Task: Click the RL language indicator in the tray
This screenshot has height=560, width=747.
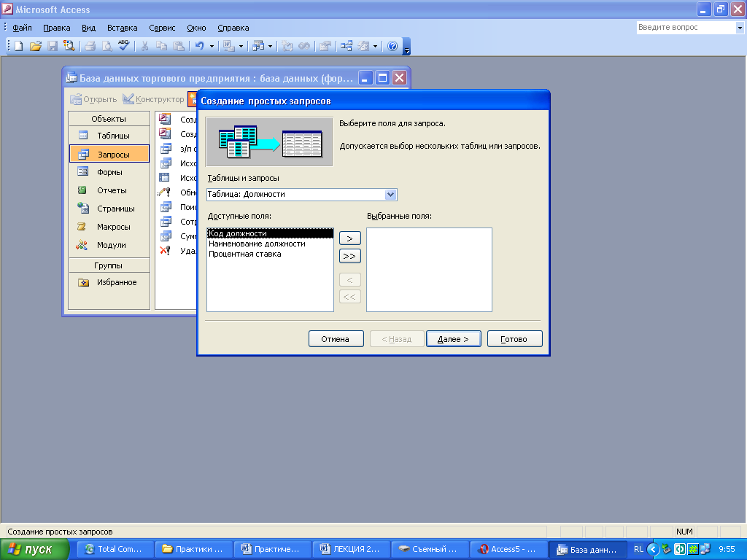Action: pyautogui.click(x=638, y=550)
